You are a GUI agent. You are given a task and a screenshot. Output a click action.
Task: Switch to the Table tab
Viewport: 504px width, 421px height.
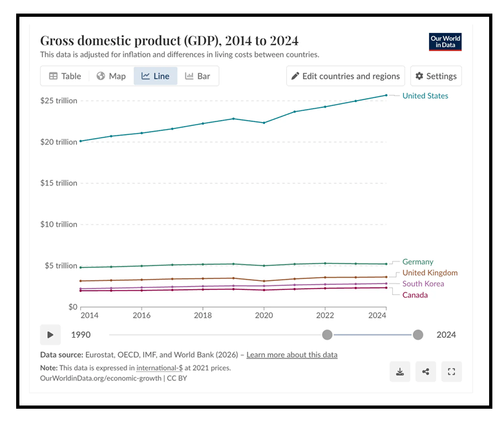[65, 76]
